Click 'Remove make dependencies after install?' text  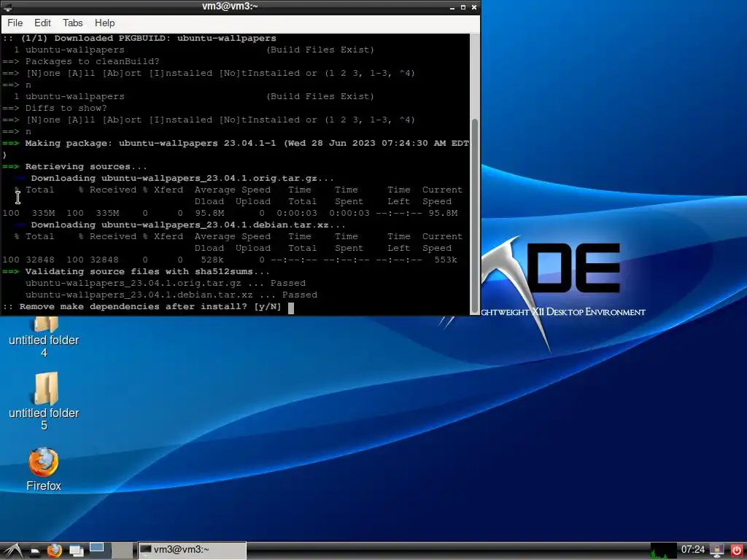[133, 307]
